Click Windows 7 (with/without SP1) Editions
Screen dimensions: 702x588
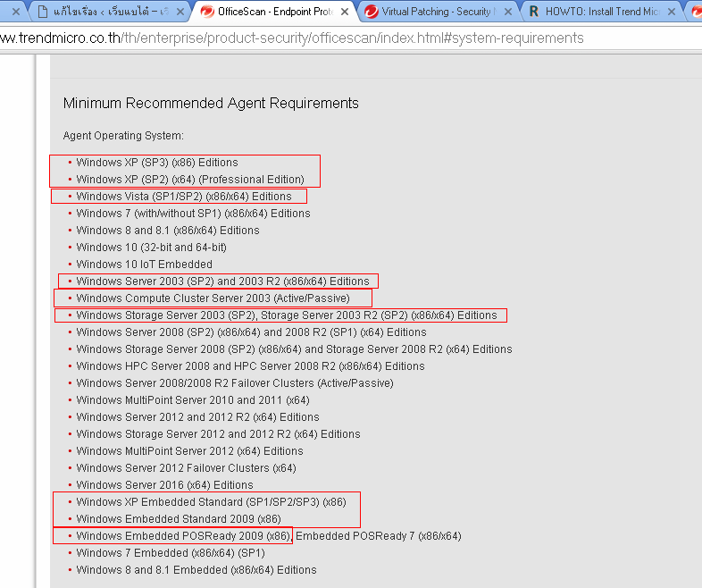[x=194, y=214]
